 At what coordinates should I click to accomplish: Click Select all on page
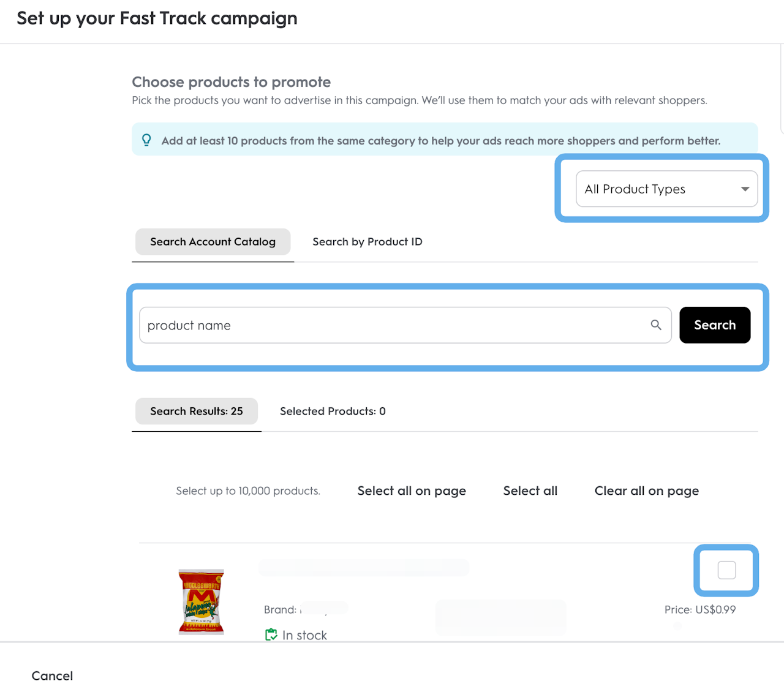412,491
